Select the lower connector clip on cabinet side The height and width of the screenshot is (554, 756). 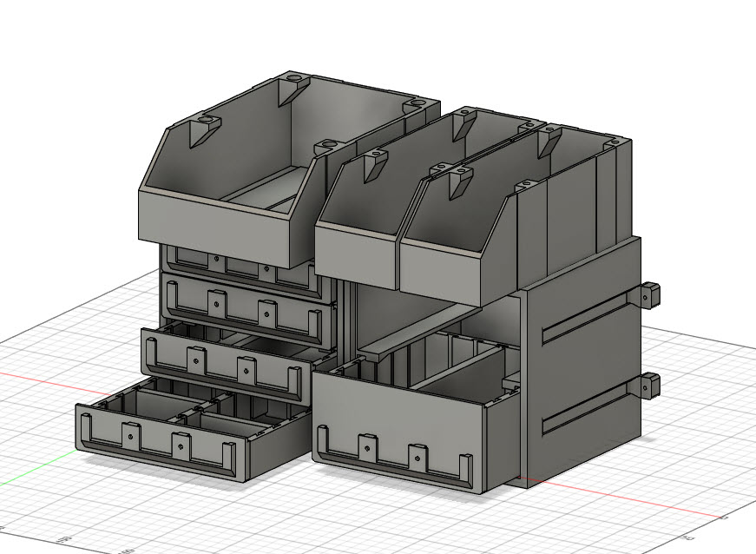[x=650, y=386]
